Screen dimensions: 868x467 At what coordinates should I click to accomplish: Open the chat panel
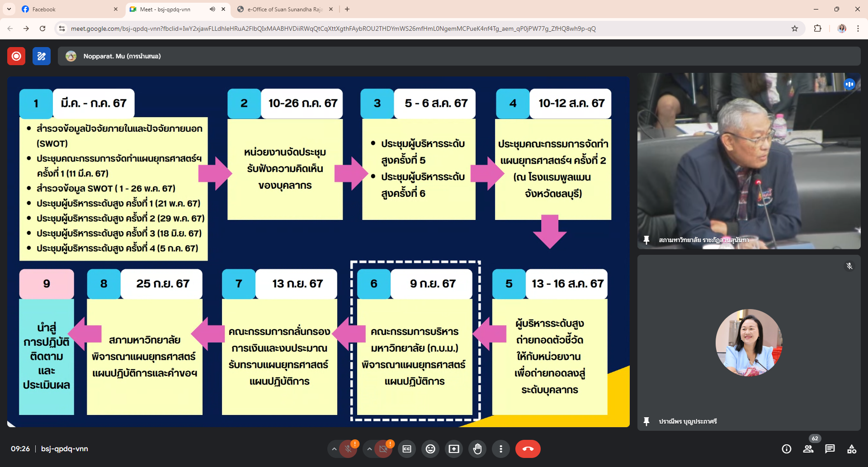(x=830, y=449)
